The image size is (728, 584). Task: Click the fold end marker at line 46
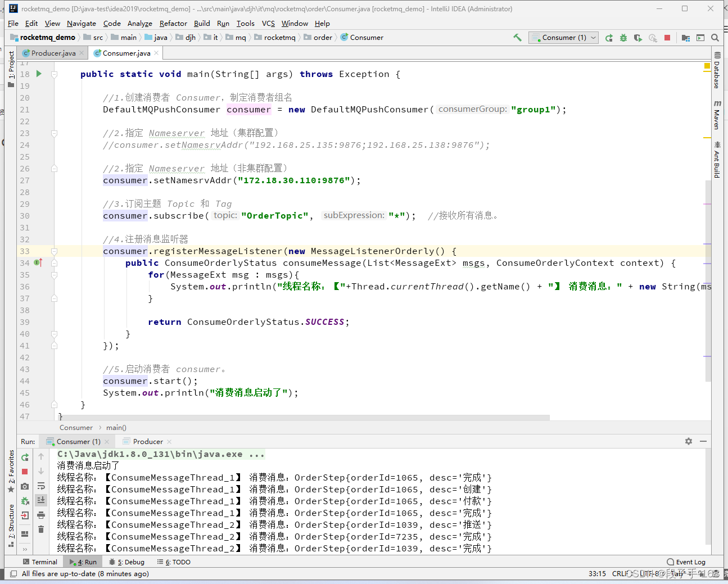click(54, 405)
